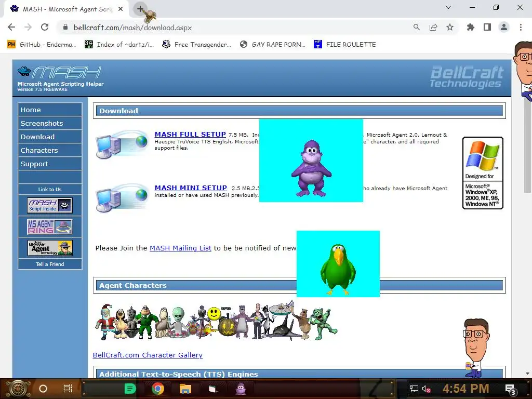Open Support sidebar menu item

pyautogui.click(x=50, y=164)
